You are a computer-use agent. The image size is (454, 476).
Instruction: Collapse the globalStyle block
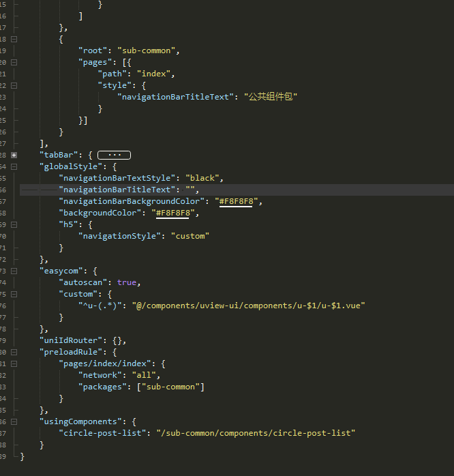[x=14, y=166]
